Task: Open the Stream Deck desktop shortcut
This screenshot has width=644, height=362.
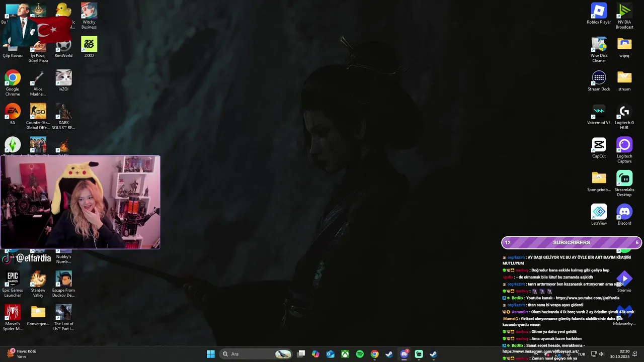Action: (x=599, y=80)
